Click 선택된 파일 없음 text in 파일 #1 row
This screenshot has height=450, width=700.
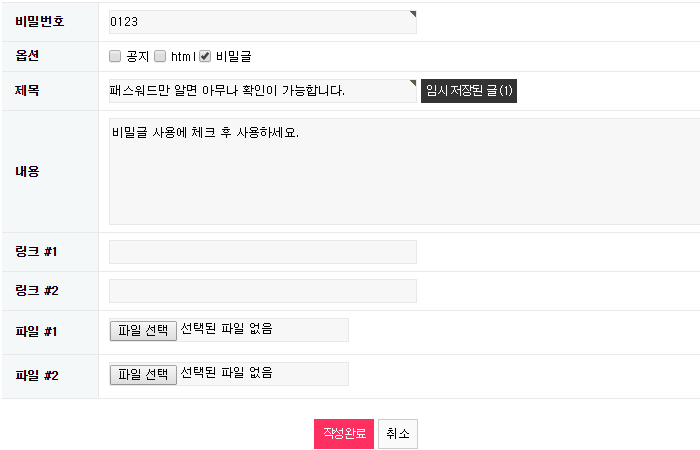(x=226, y=329)
